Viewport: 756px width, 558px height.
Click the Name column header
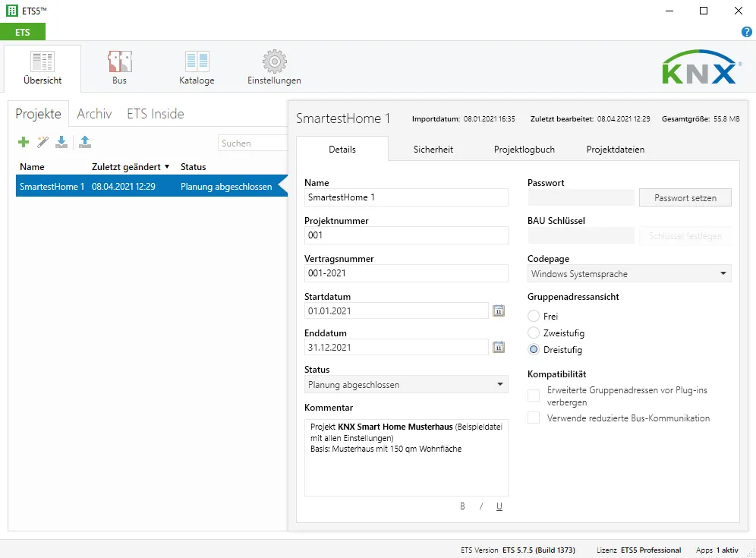[32, 167]
